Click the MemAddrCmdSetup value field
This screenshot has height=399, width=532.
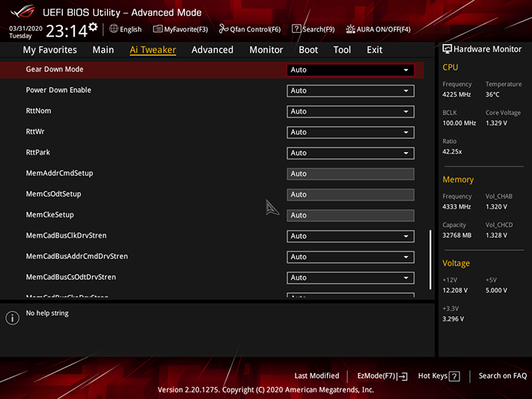point(350,174)
